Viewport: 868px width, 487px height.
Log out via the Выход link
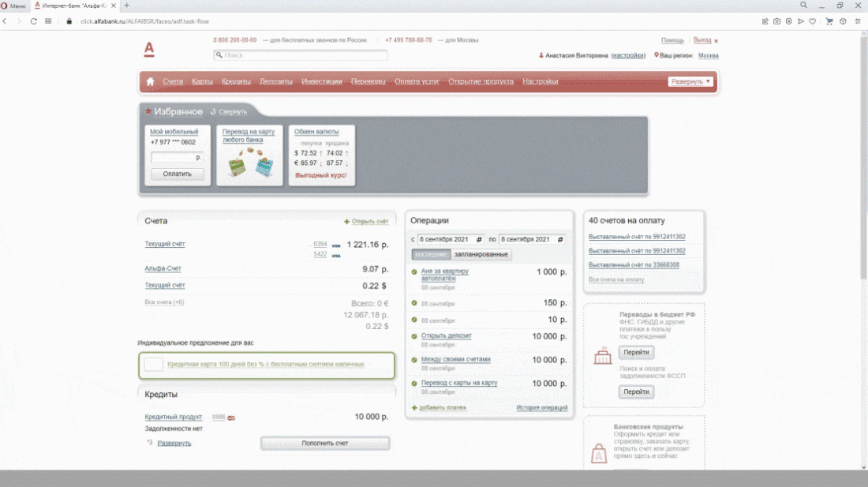point(702,40)
